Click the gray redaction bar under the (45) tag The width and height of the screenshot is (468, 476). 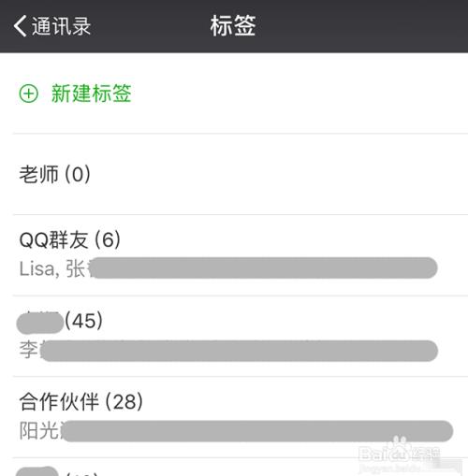tap(240, 351)
